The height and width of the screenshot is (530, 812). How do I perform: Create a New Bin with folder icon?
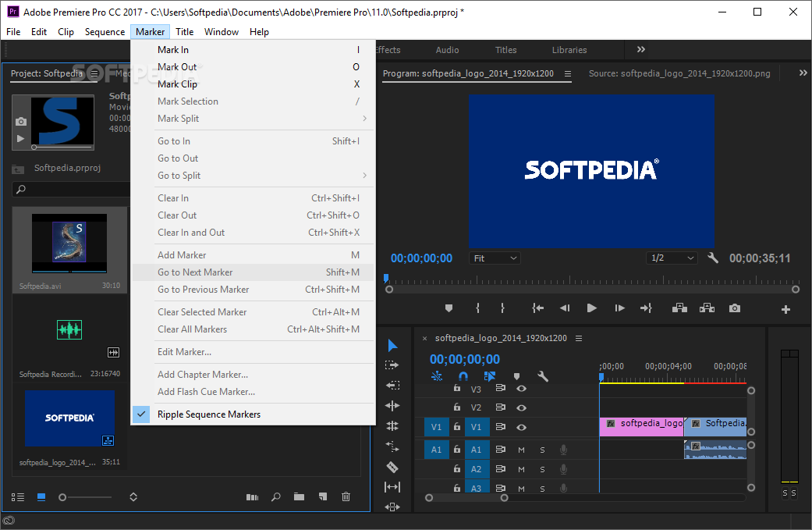click(299, 497)
